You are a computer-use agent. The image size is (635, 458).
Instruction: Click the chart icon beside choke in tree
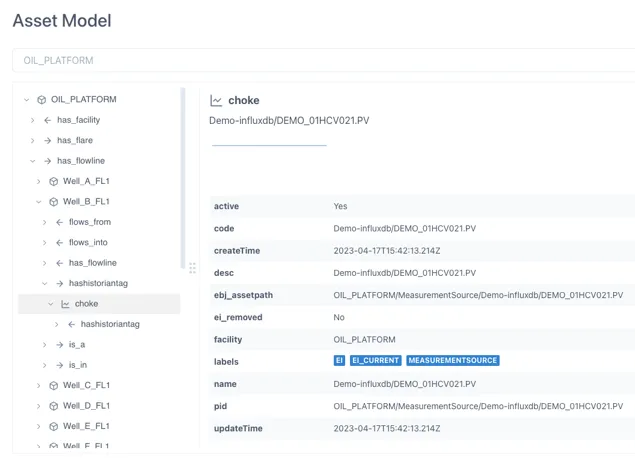tap(65, 304)
